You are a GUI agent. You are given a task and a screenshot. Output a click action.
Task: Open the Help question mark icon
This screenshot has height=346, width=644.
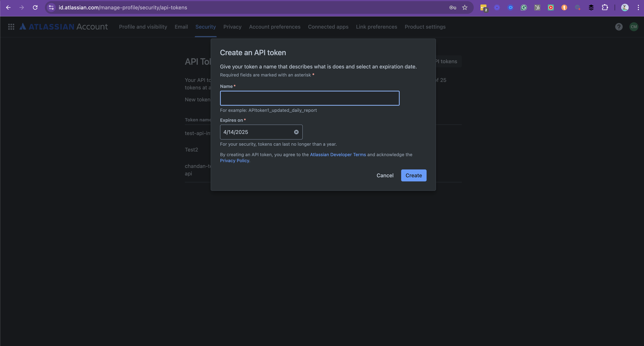[619, 27]
